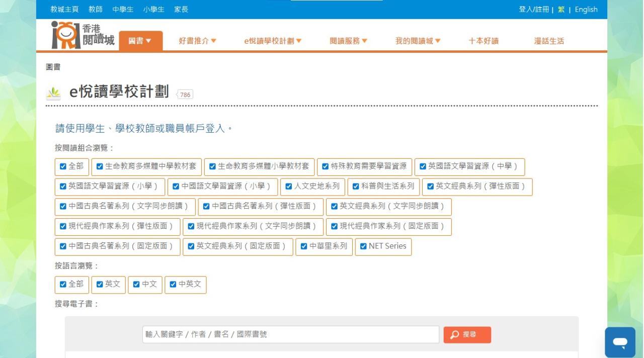The height and width of the screenshot is (358, 644).
Task: Toggle the NET Series checkbox
Action: click(x=363, y=246)
